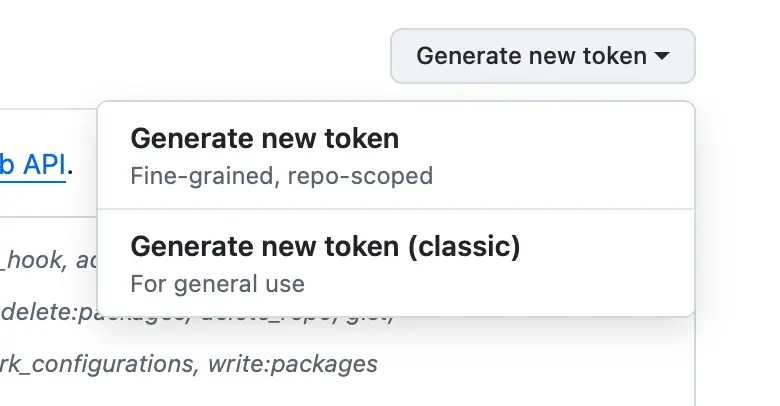Pick the repo-scoped token menu item

tap(395, 155)
